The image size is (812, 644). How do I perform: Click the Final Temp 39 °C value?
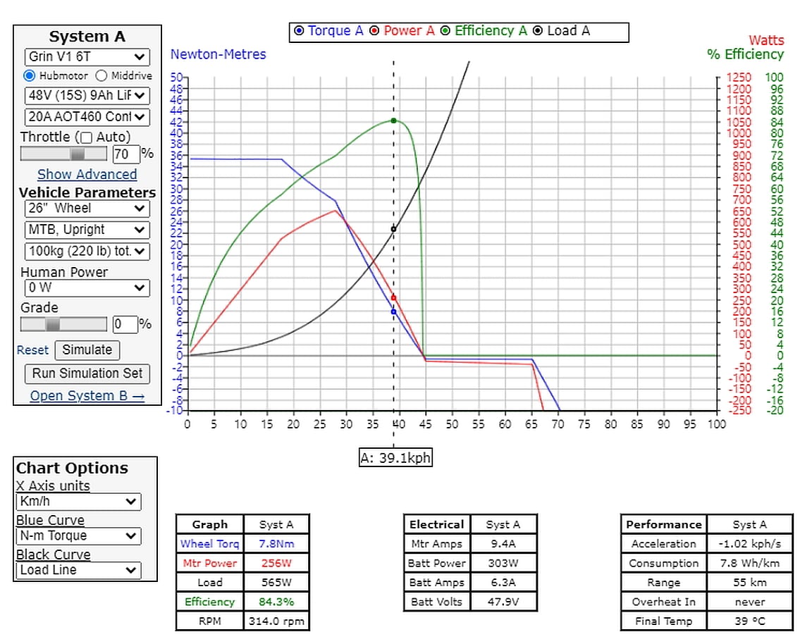tap(750, 621)
